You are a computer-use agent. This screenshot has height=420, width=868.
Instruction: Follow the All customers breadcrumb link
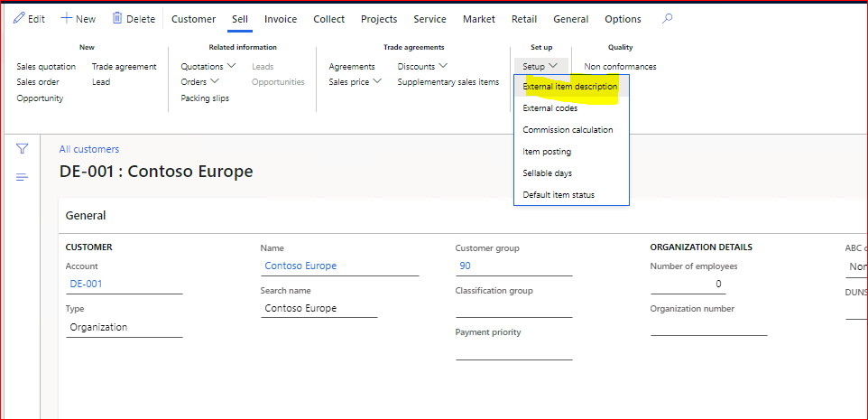(x=89, y=149)
